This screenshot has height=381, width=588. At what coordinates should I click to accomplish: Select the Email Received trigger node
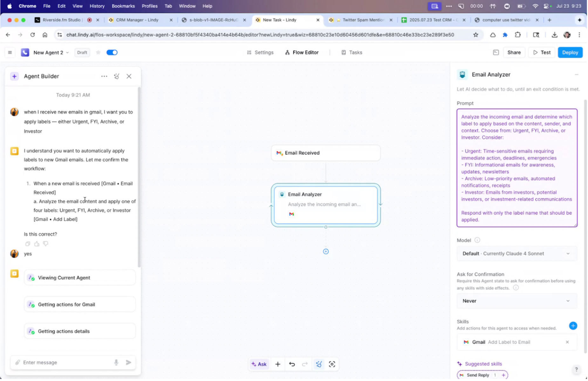[x=326, y=153]
